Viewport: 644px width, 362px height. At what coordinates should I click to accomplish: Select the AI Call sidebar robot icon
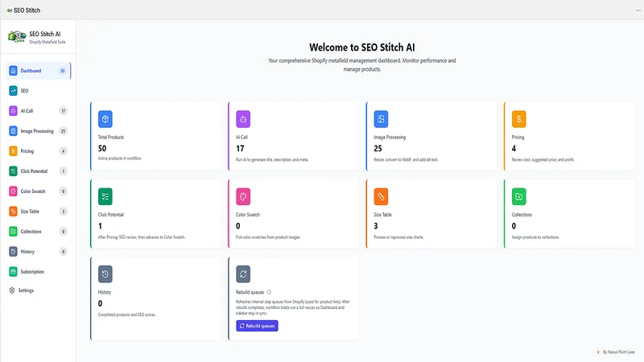point(13,111)
